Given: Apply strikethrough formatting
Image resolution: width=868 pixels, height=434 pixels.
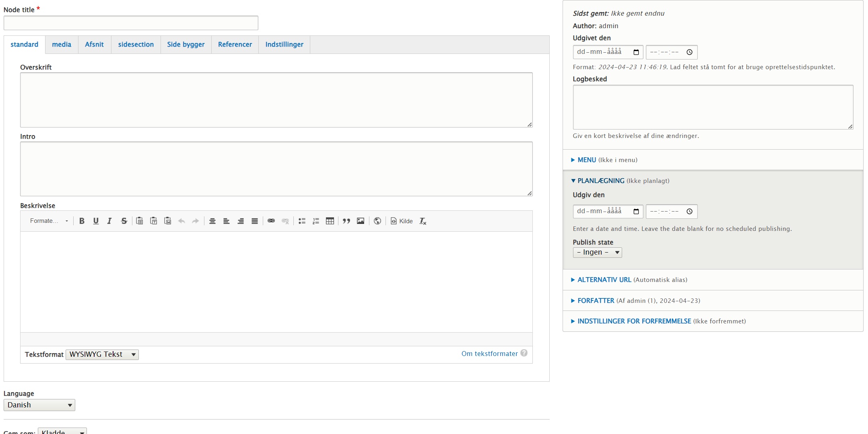Looking at the screenshot, I should (x=124, y=221).
